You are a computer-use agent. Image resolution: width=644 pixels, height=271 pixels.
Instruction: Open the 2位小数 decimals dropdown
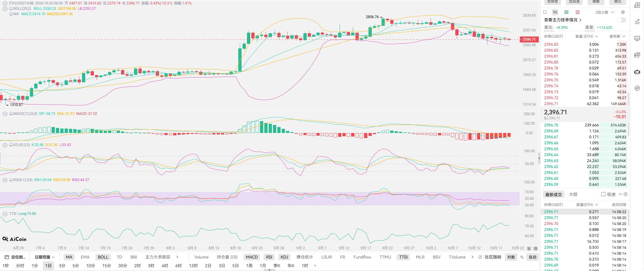point(605,12)
